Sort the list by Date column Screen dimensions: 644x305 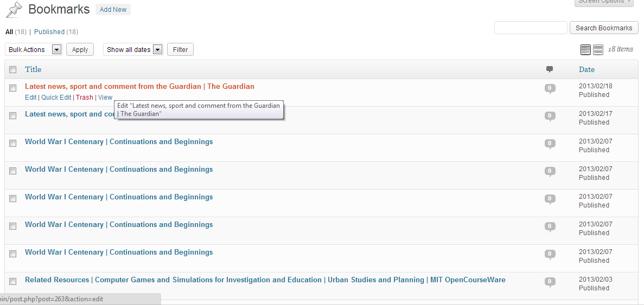586,69
